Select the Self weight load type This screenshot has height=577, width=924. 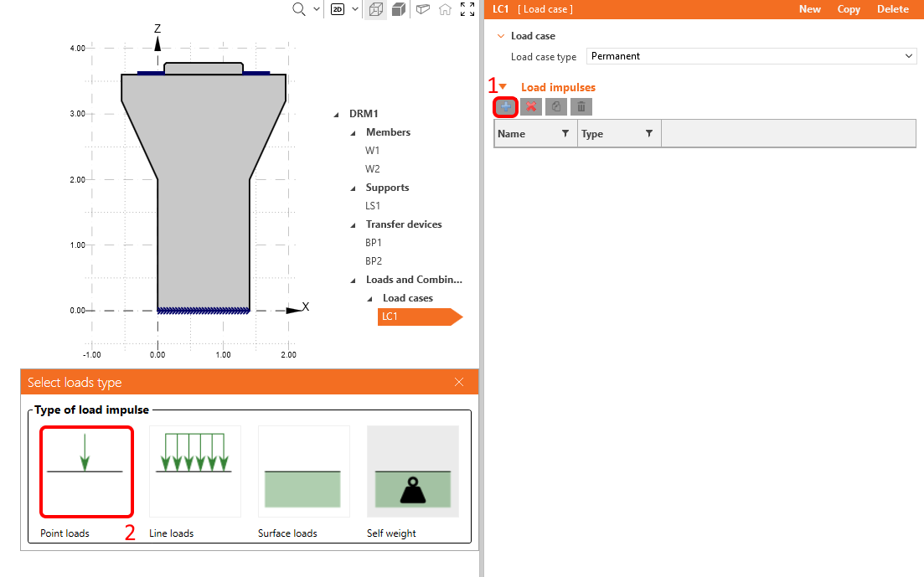coord(412,471)
